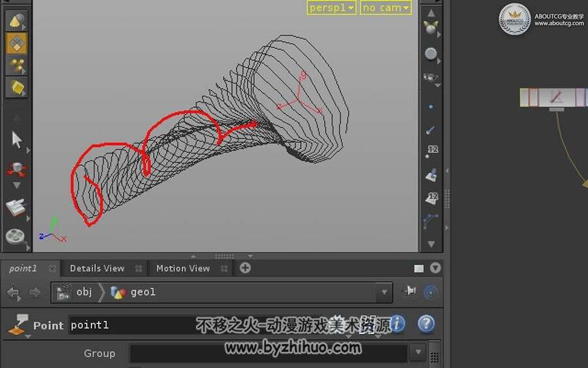Viewport: 588px width, 368px height.
Task: Click into the Group input field
Action: tap(269, 353)
